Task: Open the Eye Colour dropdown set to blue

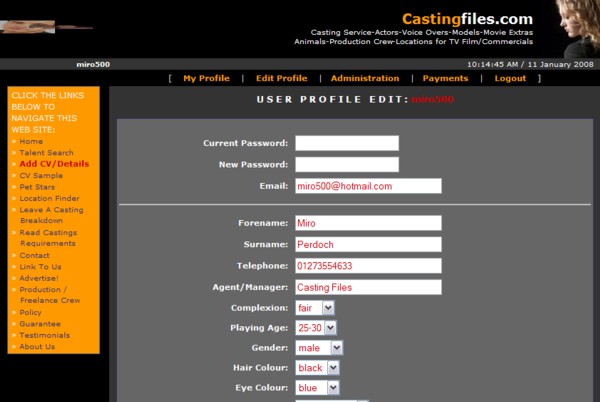Action: pyautogui.click(x=317, y=387)
